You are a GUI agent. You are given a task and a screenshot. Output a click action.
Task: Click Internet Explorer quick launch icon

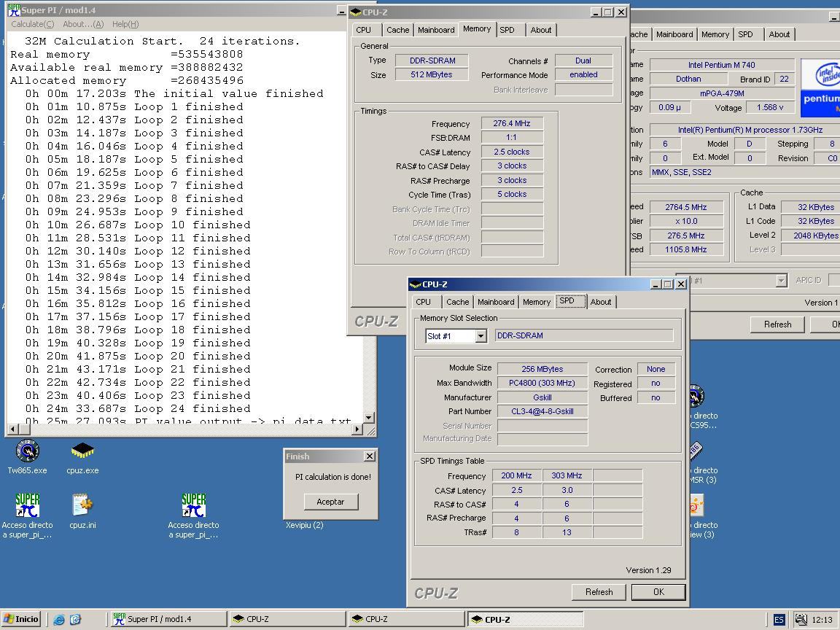59,620
